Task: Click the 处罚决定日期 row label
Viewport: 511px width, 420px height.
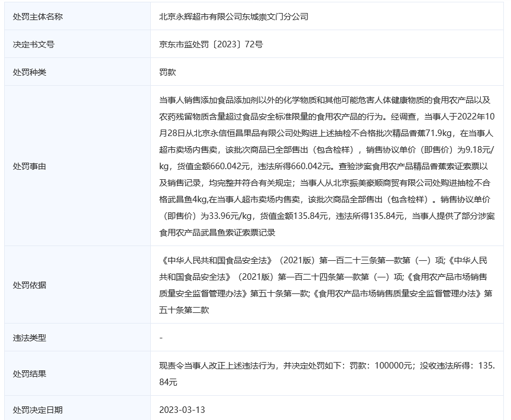Action: coord(37,409)
